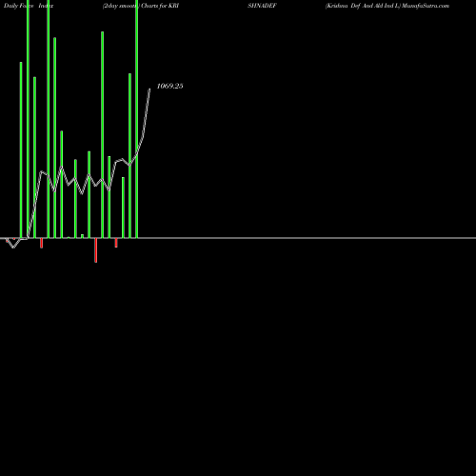The image size is (476, 476).
Task: Click the '(2day smooth) Charts for KRI' text
Action: (141, 6)
